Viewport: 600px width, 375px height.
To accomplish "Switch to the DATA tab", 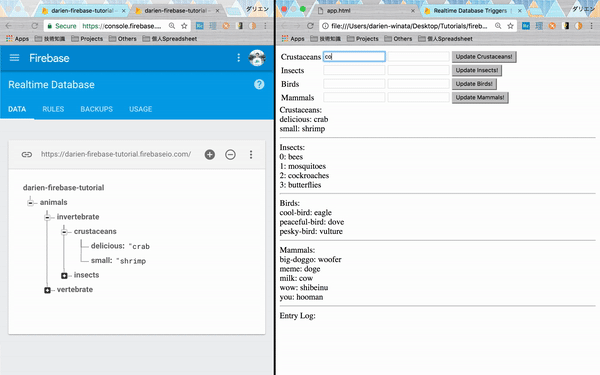I will coord(17,109).
